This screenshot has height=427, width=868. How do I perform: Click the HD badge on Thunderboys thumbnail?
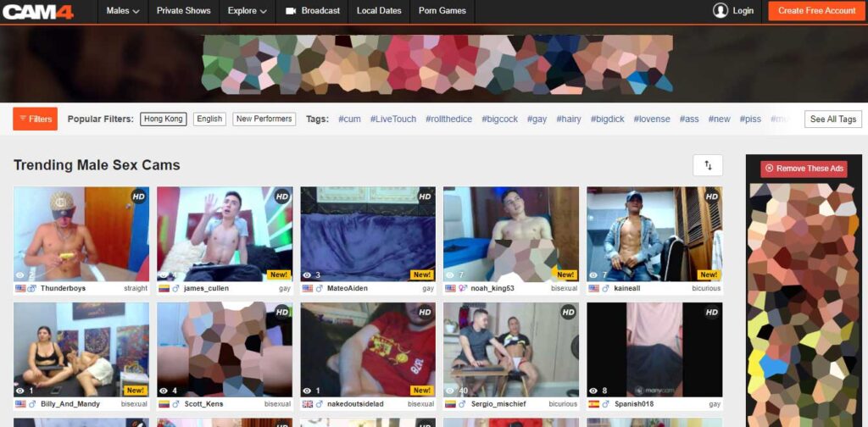click(138, 197)
